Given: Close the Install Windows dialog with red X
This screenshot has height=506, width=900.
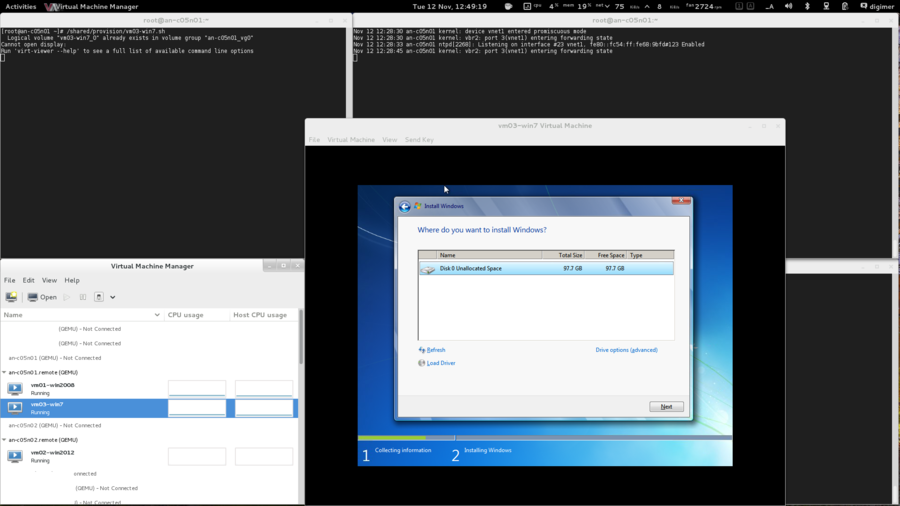Looking at the screenshot, I should click(681, 200).
